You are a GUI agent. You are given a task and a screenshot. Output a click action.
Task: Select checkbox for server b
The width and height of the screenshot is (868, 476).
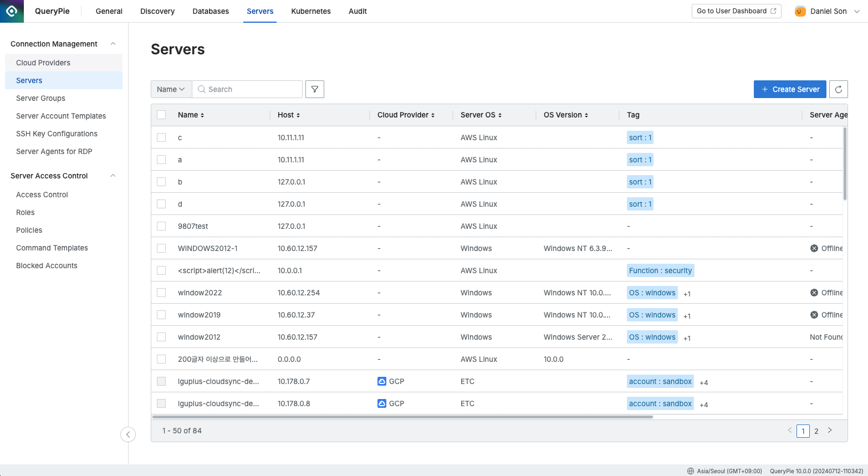pyautogui.click(x=161, y=182)
